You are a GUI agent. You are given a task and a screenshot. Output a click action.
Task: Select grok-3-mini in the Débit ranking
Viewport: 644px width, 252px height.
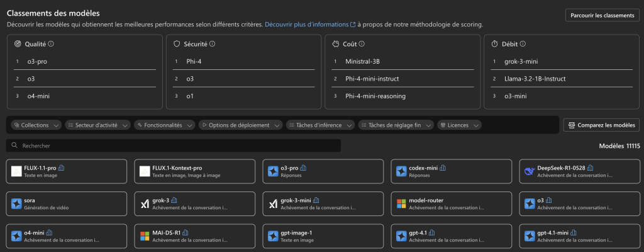pos(521,61)
